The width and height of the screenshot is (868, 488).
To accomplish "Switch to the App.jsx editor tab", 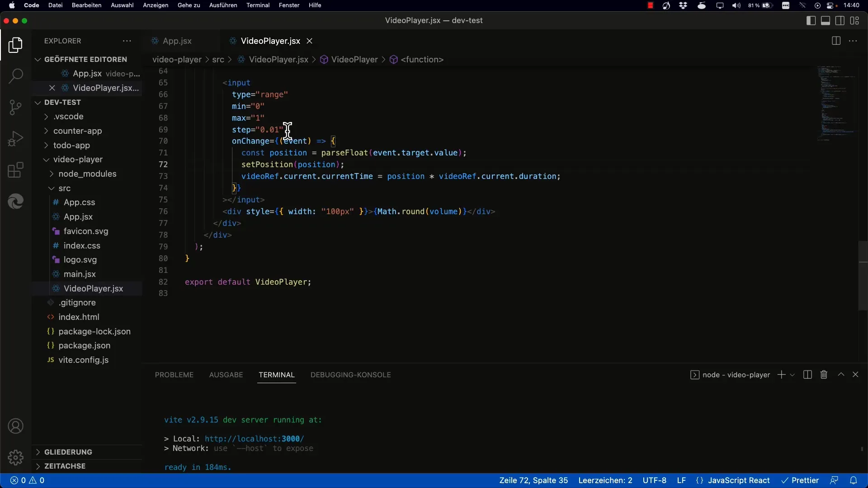I will [177, 41].
